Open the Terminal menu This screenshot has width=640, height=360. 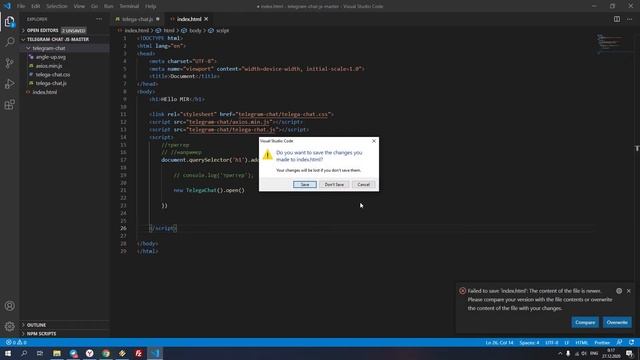click(x=129, y=6)
